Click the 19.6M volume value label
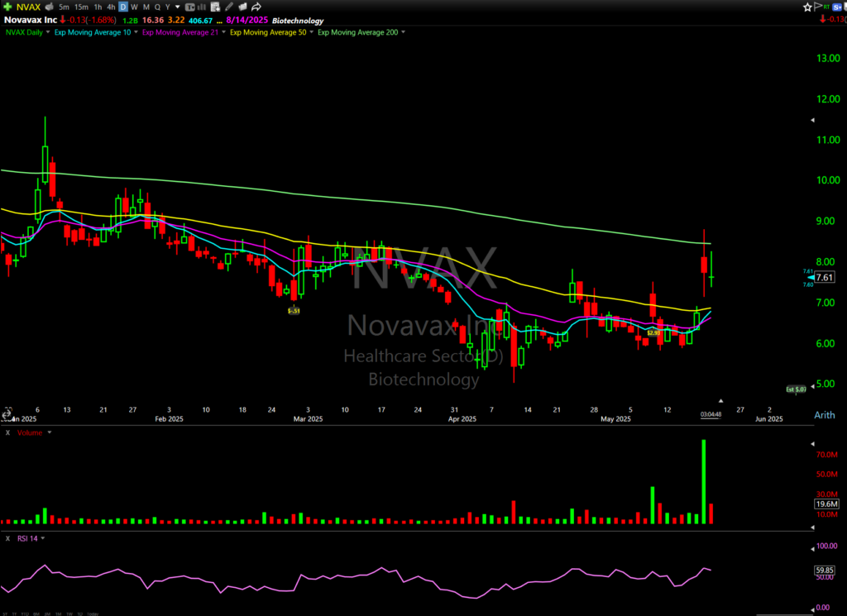The width and height of the screenshot is (847, 616). [826, 504]
